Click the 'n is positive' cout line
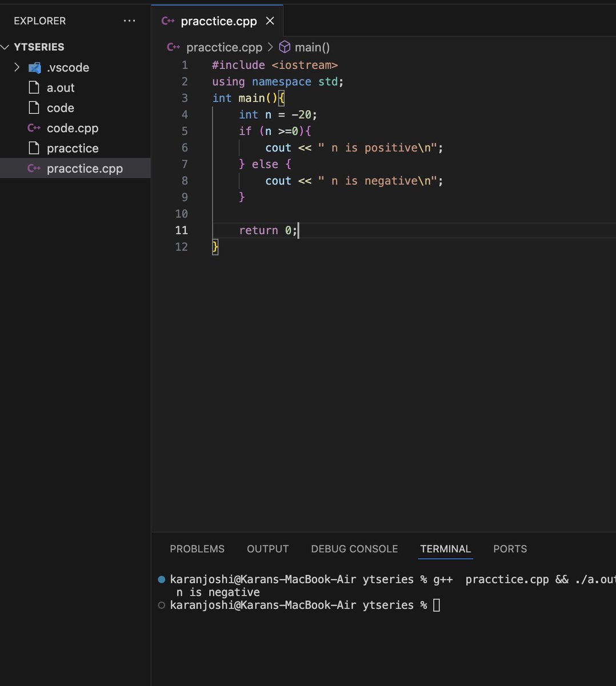 354,147
